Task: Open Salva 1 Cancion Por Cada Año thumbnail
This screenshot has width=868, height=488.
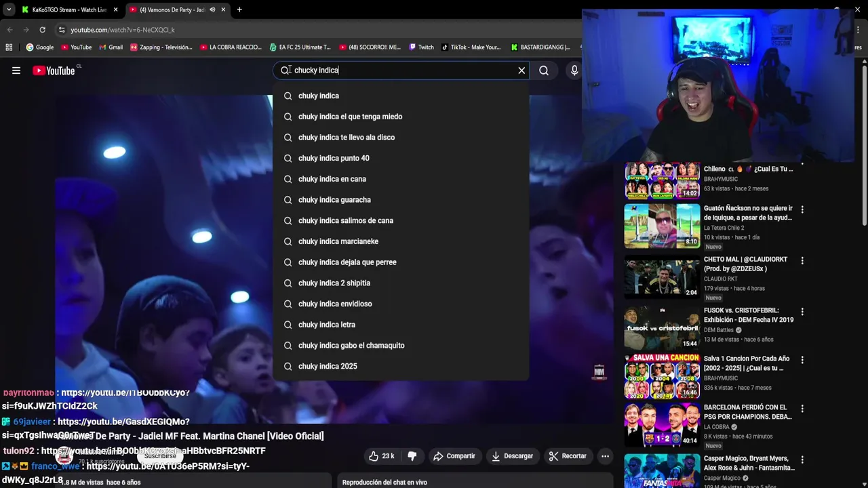Action: (x=662, y=376)
